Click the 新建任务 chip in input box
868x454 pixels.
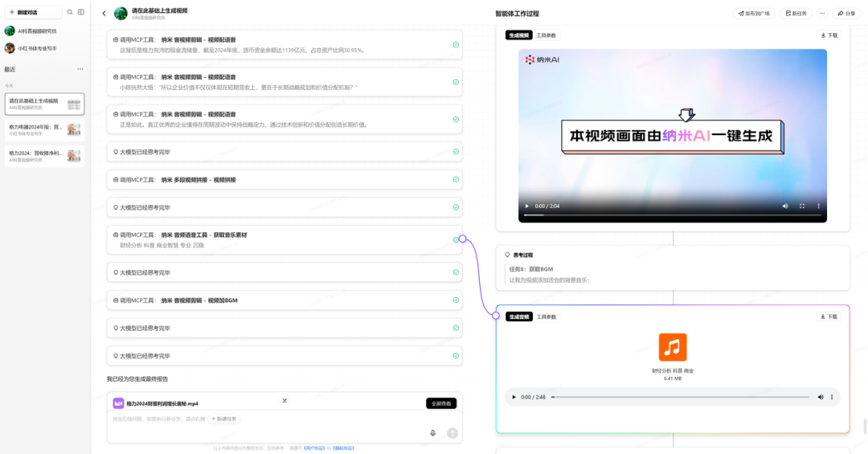224,419
